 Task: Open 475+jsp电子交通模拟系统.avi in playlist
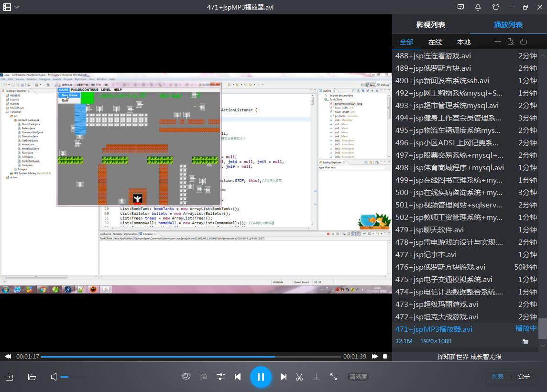click(x=466, y=280)
